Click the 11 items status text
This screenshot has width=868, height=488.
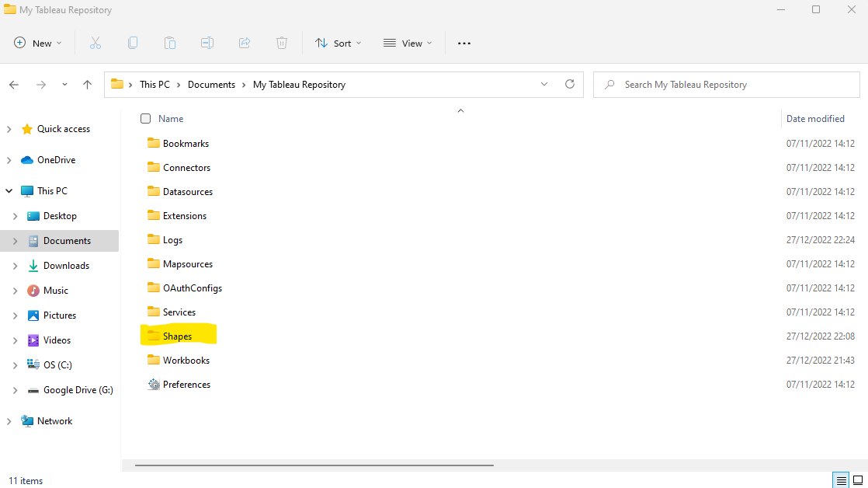click(26, 481)
